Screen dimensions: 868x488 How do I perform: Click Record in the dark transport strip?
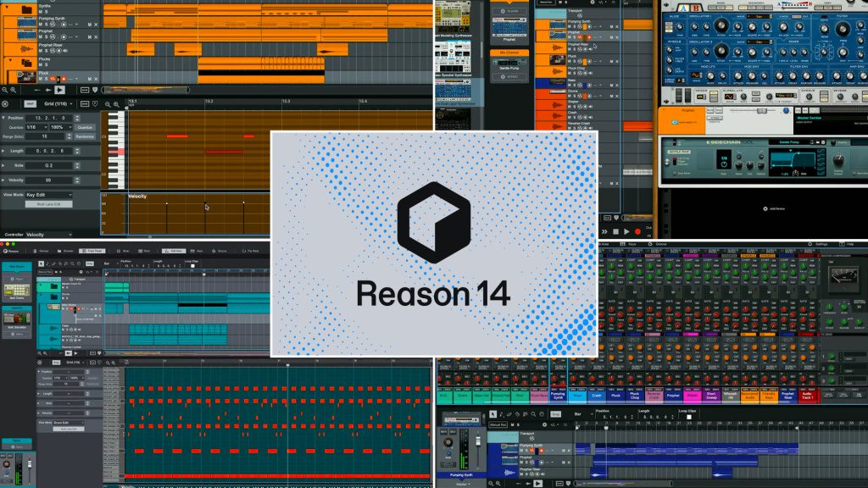click(637, 232)
